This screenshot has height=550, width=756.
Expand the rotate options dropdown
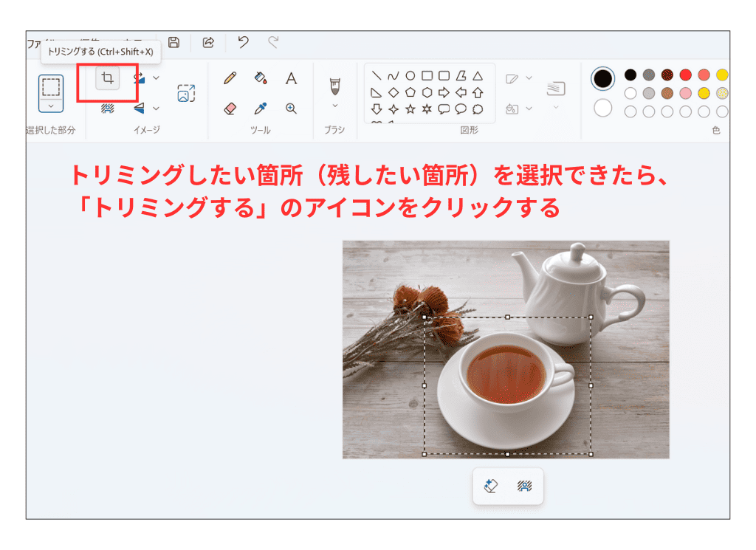[x=155, y=78]
